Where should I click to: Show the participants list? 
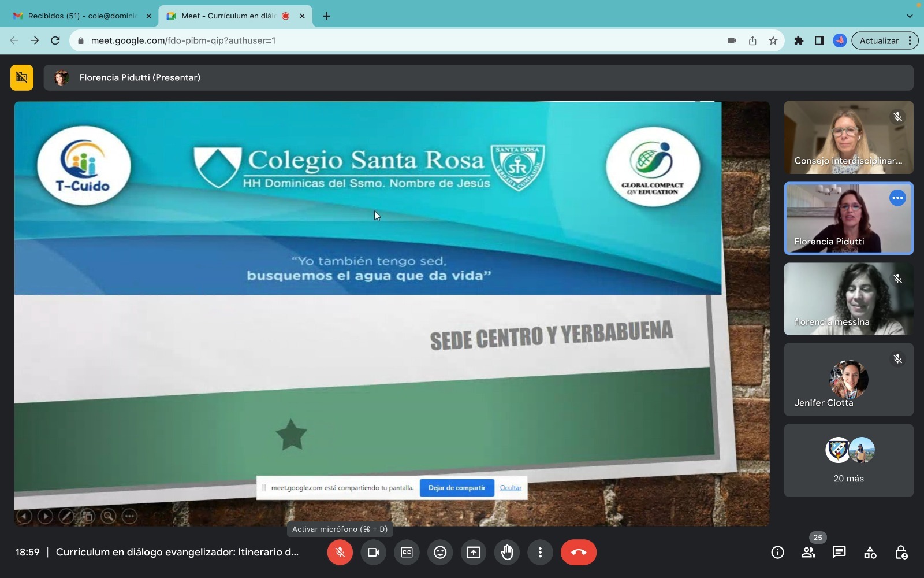click(808, 553)
